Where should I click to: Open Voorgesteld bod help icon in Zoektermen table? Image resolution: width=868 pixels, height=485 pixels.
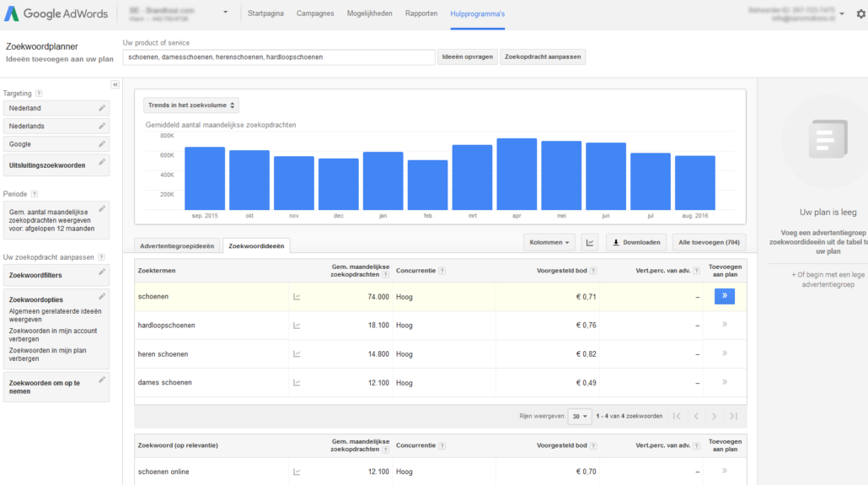[593, 271]
